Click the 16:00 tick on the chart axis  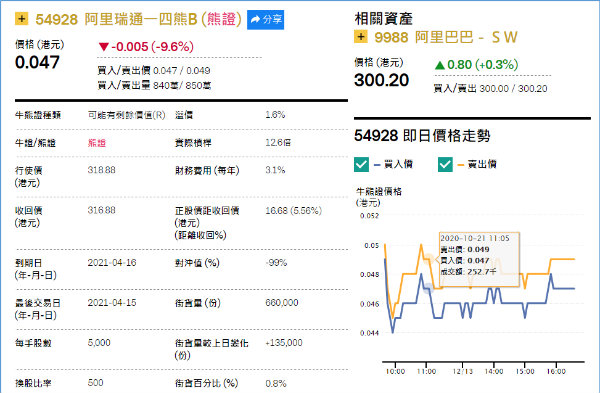coord(556,372)
